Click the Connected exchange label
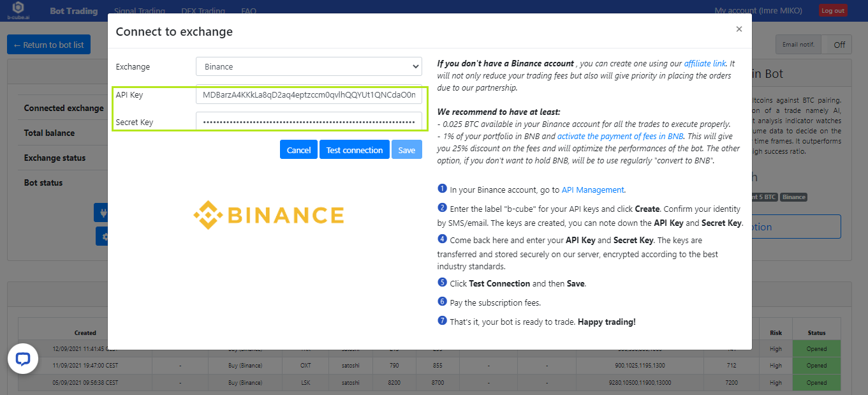The height and width of the screenshot is (395, 868). (64, 108)
